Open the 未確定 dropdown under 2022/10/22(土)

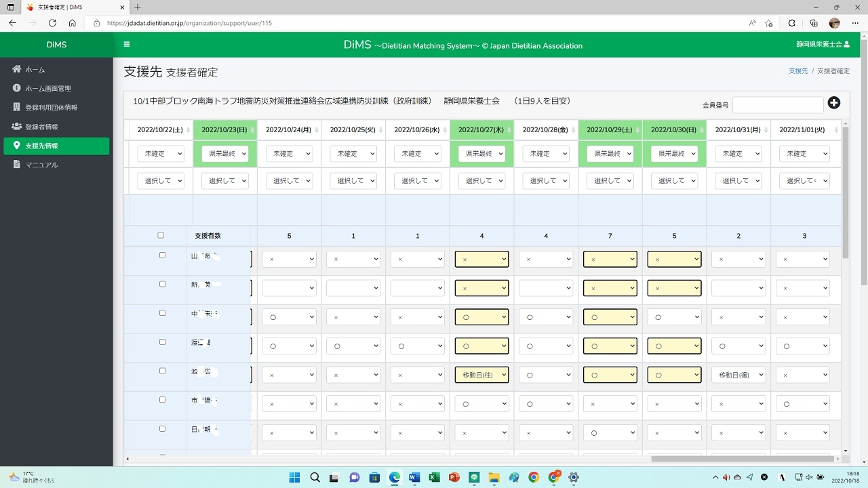(x=160, y=154)
